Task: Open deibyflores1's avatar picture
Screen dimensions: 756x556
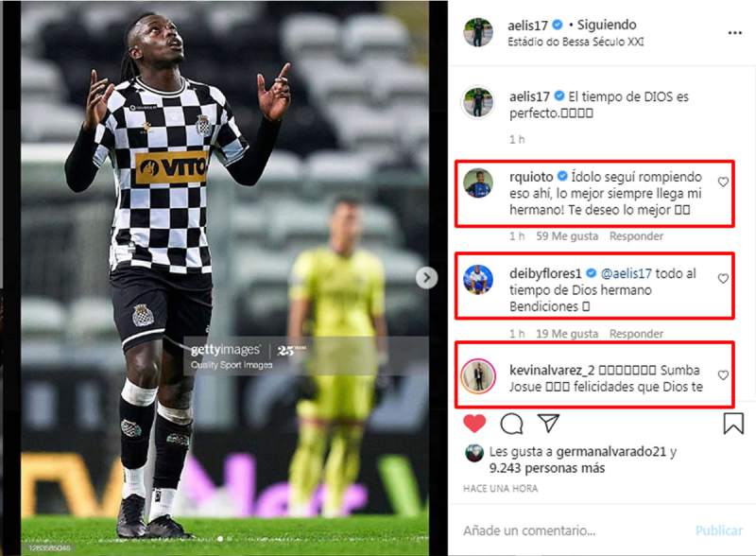Action: (x=478, y=280)
